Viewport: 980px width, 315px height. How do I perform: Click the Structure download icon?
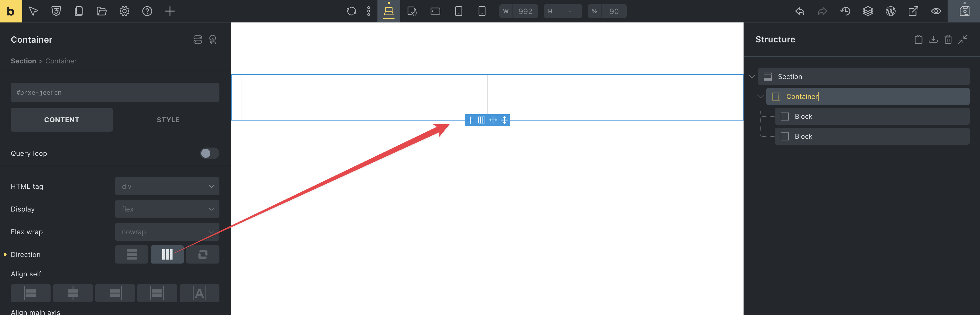coord(933,39)
